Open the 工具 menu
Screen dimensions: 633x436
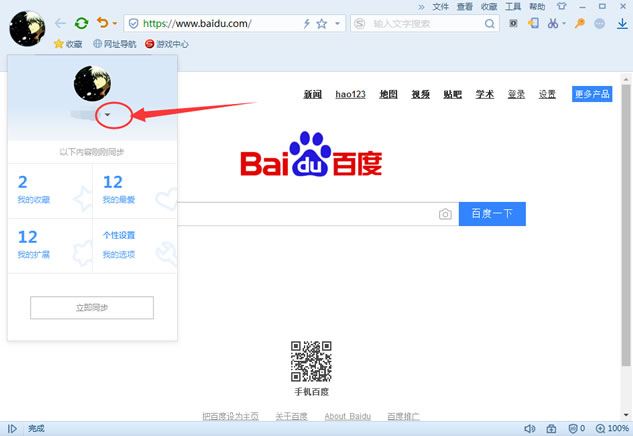[513, 7]
